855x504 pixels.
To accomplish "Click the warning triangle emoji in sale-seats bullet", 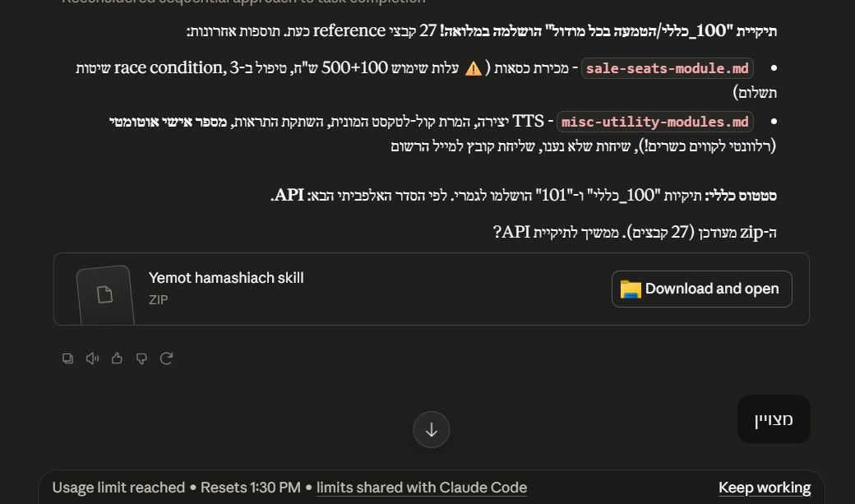I will [x=474, y=69].
